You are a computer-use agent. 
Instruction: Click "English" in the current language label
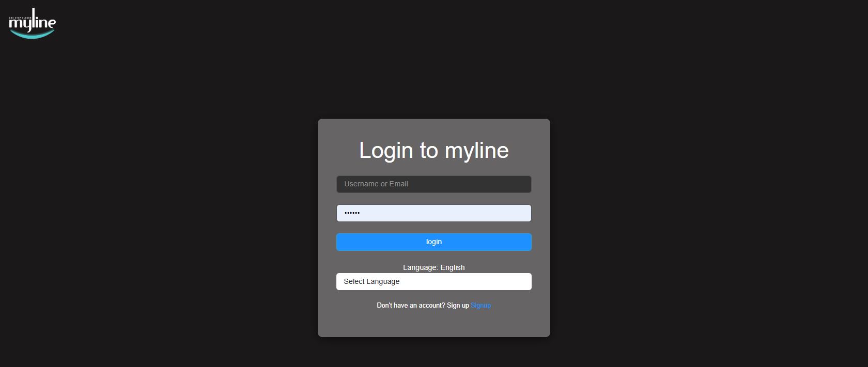[x=453, y=267]
